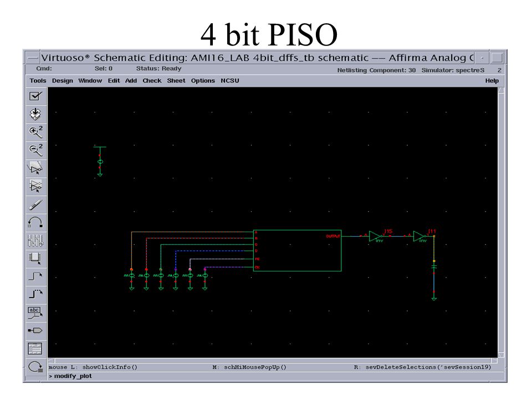Screen dimensions: 532x399
Task: Open the Tools menu
Action: 38,81
